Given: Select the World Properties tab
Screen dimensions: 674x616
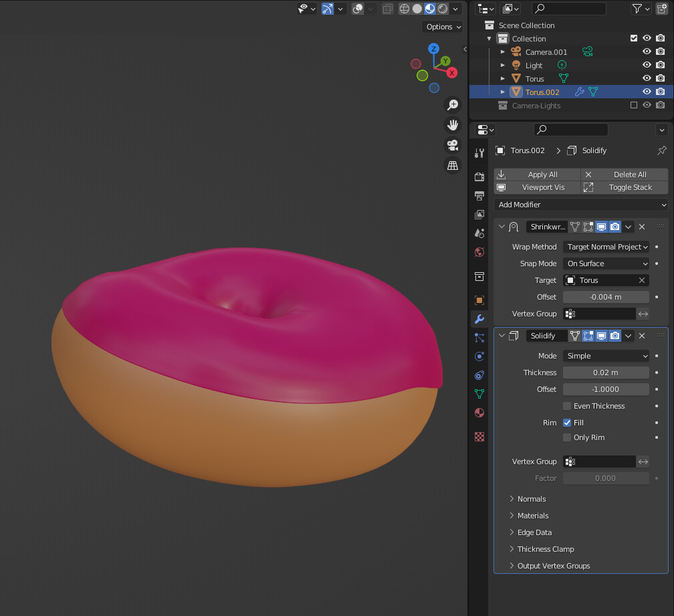Looking at the screenshot, I should tap(479, 252).
